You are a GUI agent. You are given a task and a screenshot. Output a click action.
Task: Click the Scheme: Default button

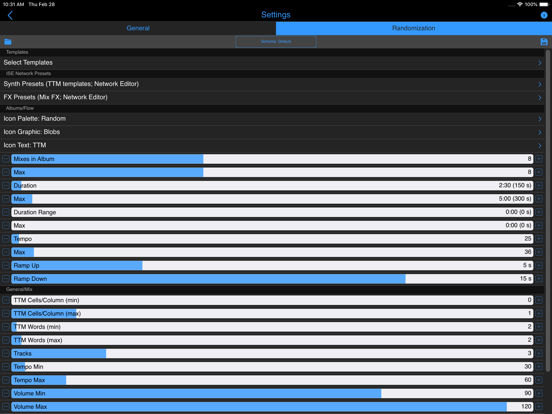276,42
